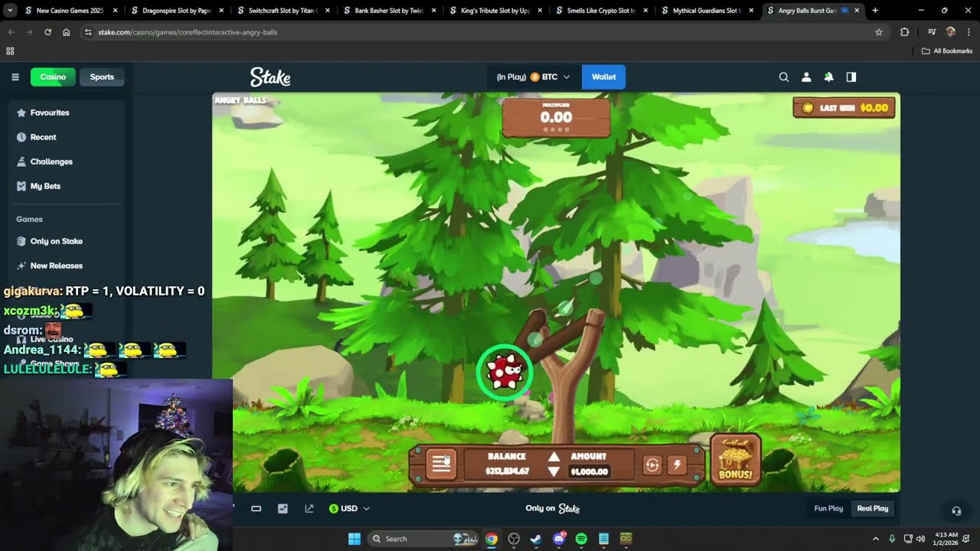Toggle the chat side panel icon
The height and width of the screenshot is (551, 980).
click(x=851, y=77)
